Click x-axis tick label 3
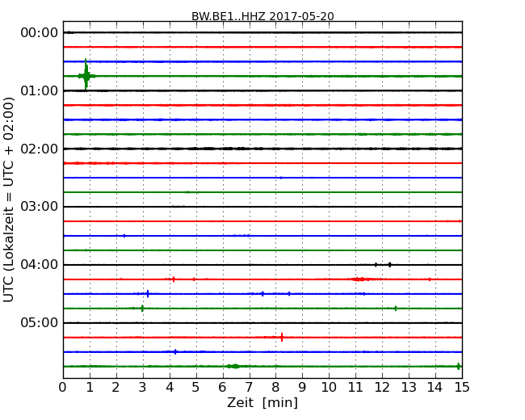 click(x=143, y=388)
